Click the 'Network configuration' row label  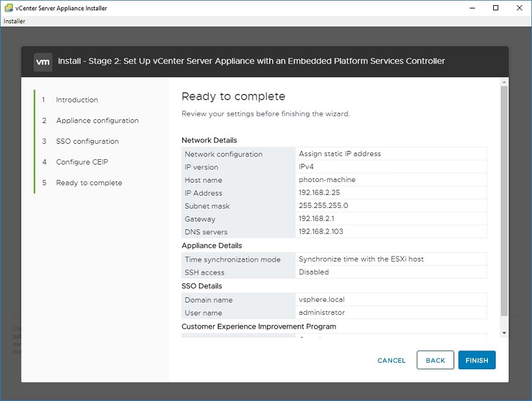[x=224, y=154]
